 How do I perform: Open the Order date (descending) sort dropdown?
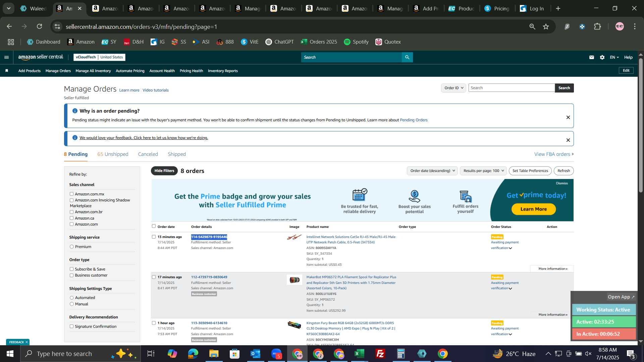(432, 171)
